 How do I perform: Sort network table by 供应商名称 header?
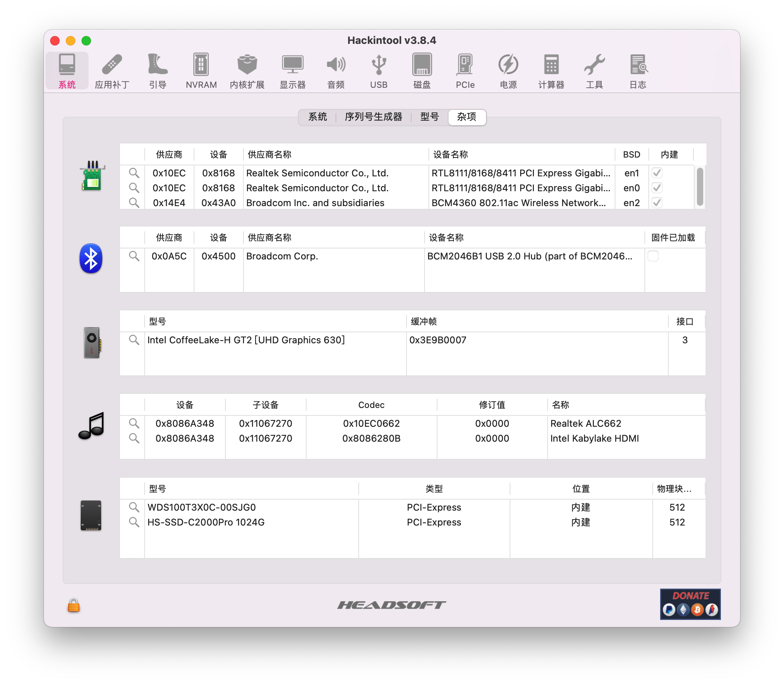pyautogui.click(x=336, y=154)
